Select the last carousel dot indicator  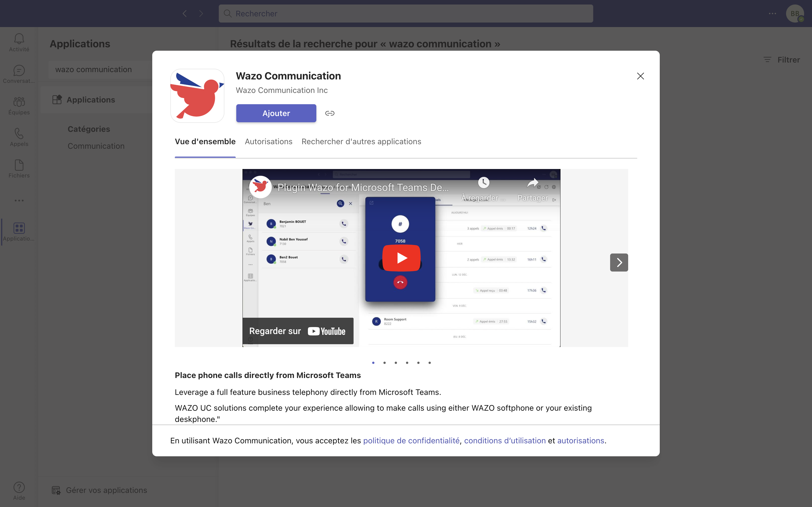429,363
